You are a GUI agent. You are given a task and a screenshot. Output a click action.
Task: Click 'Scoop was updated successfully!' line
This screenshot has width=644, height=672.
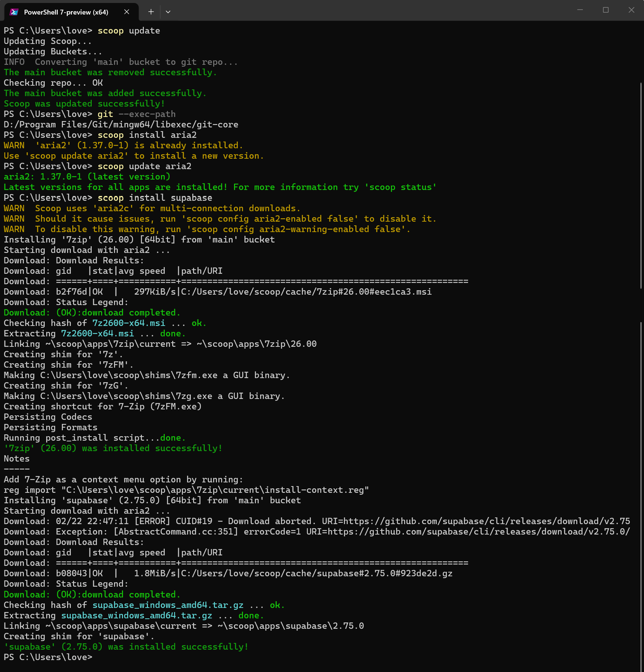[84, 104]
